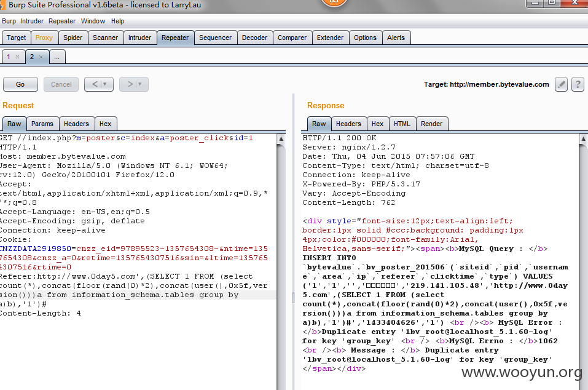Show the request Headers view

[x=76, y=124]
